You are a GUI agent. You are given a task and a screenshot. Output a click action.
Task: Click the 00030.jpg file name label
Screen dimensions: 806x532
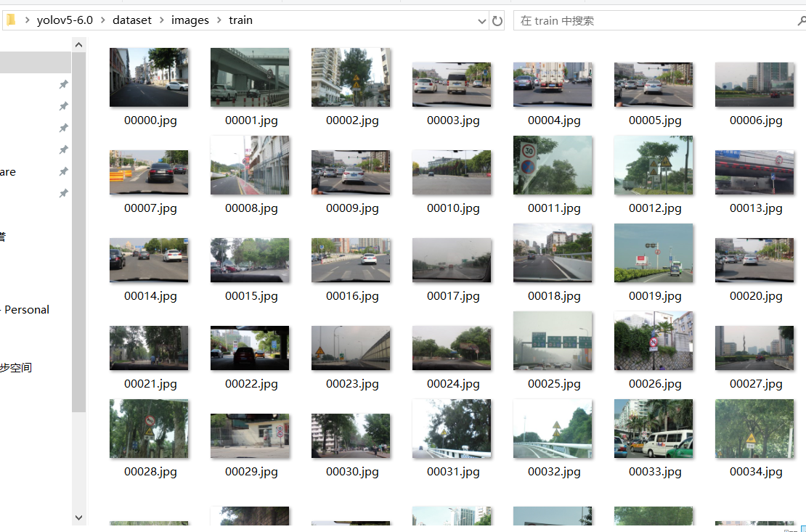pyautogui.click(x=352, y=472)
